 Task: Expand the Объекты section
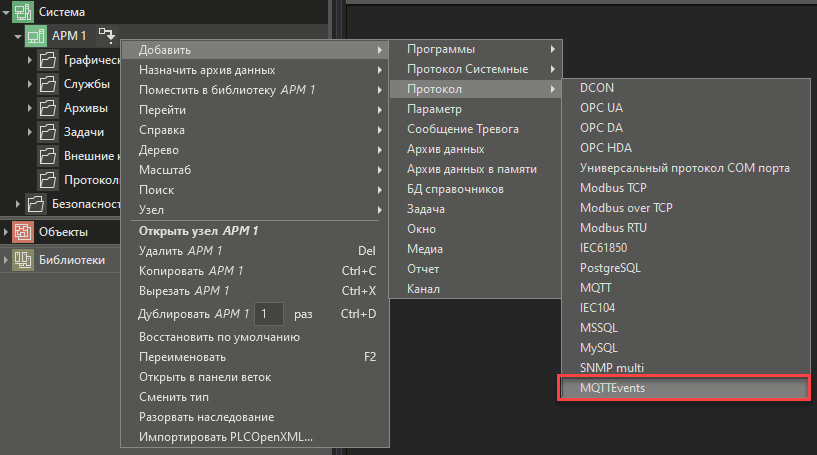6,232
